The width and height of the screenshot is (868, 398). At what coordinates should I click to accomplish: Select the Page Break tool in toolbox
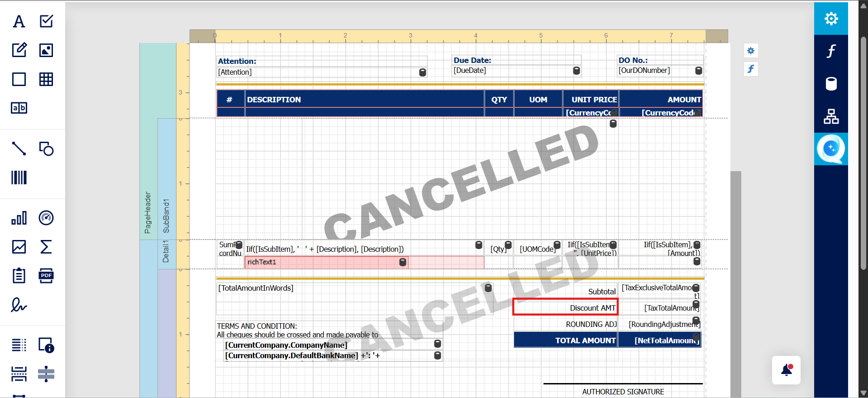tap(19, 374)
